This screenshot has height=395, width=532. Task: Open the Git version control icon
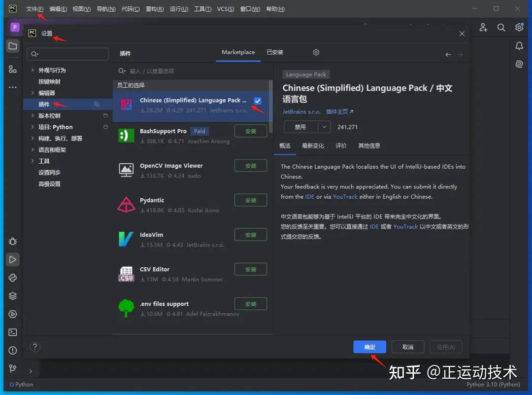(x=13, y=368)
